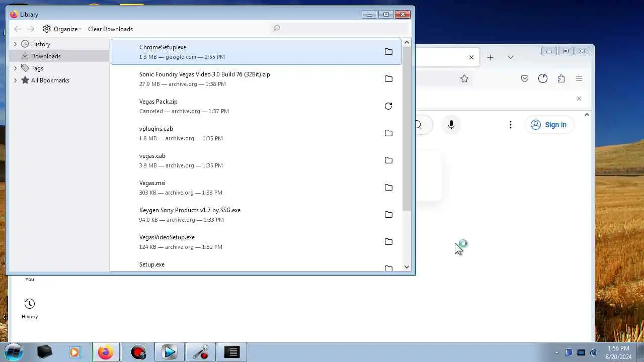Show Vegas.msi in its folder

coord(388,188)
